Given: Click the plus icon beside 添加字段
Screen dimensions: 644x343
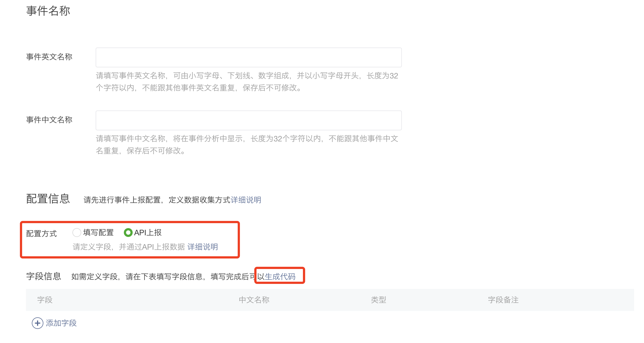Looking at the screenshot, I should click(x=38, y=323).
